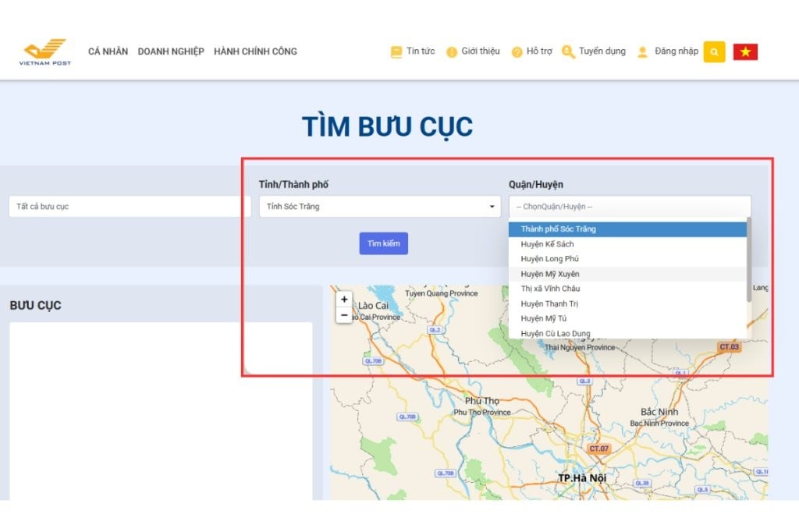Click the Tin tức news icon

(x=396, y=52)
